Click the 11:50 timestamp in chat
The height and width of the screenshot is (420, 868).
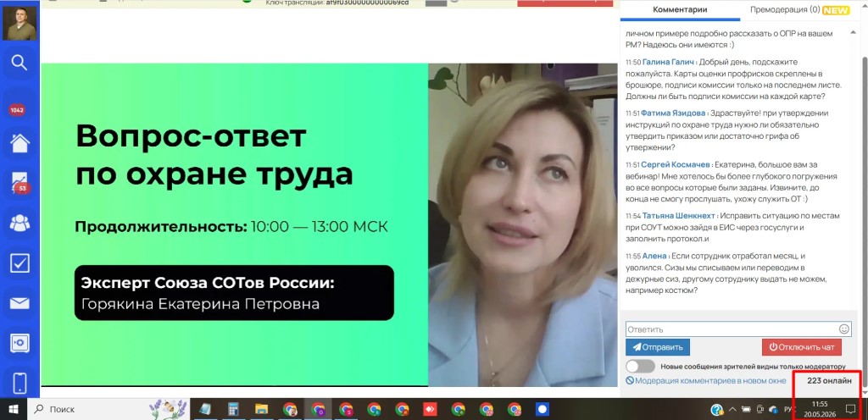(633, 63)
